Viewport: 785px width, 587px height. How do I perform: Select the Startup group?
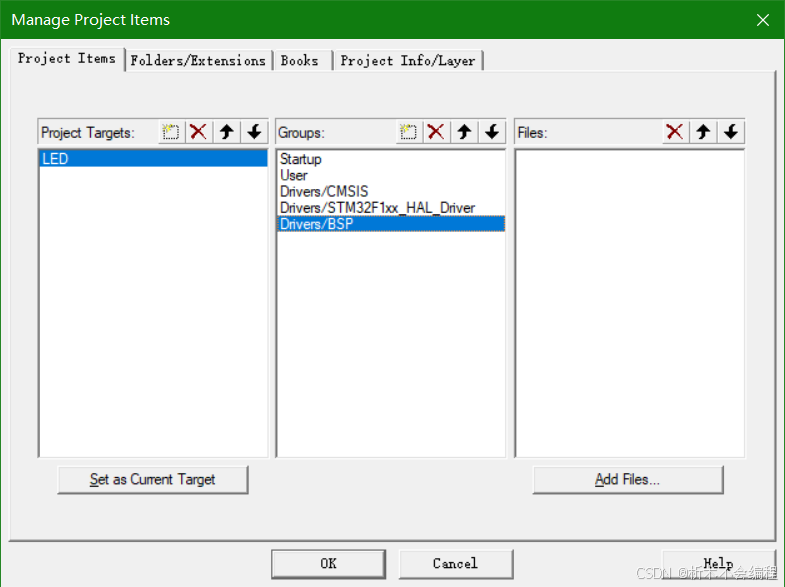(390, 159)
